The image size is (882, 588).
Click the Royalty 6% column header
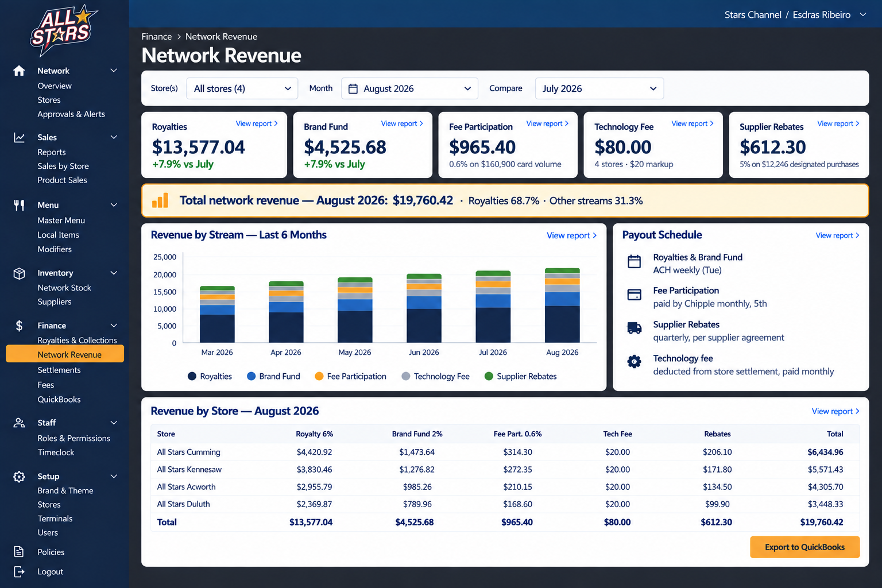[x=314, y=434]
